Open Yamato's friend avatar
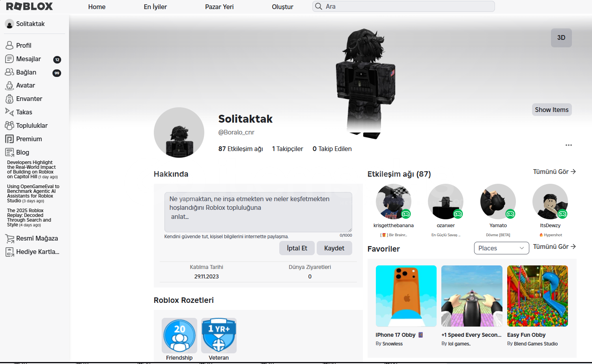Screen dimensions: 592x364 (498, 202)
